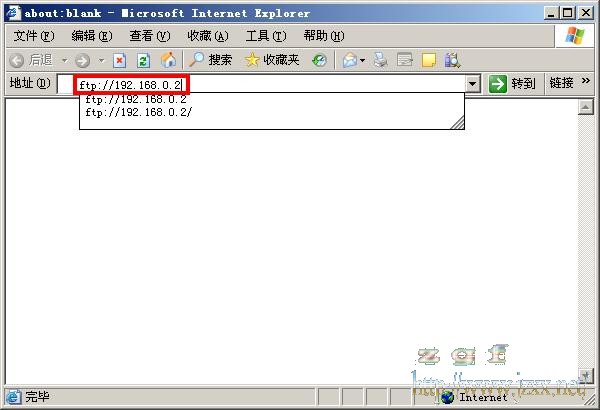Click the Stop loading icon

coord(119,60)
